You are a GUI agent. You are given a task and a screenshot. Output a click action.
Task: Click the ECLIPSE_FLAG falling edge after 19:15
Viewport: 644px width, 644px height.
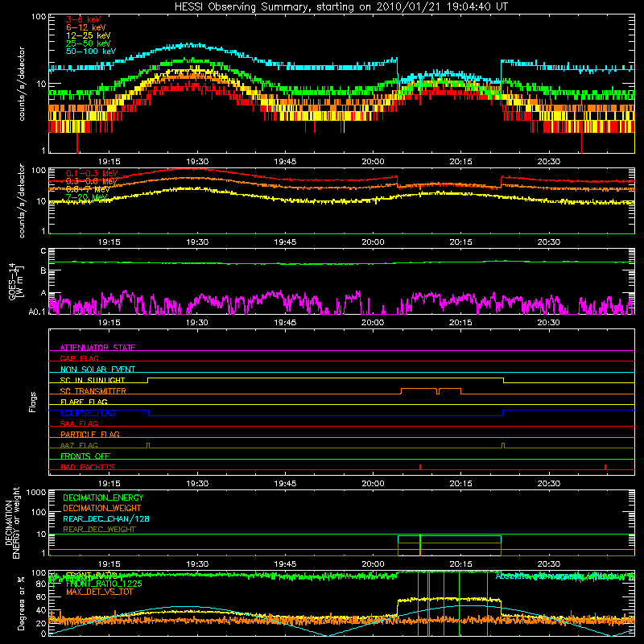[x=148, y=413]
